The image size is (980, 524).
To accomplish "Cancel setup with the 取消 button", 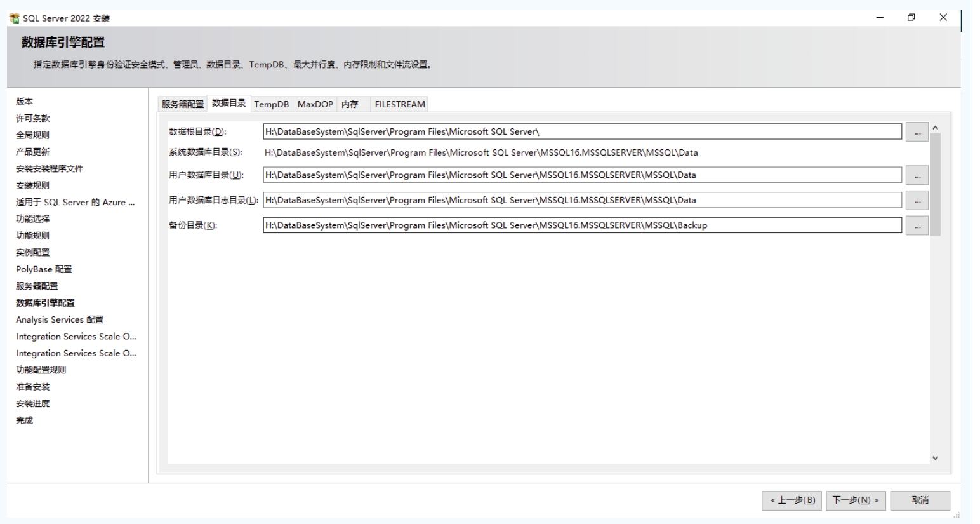I will click(x=920, y=500).
